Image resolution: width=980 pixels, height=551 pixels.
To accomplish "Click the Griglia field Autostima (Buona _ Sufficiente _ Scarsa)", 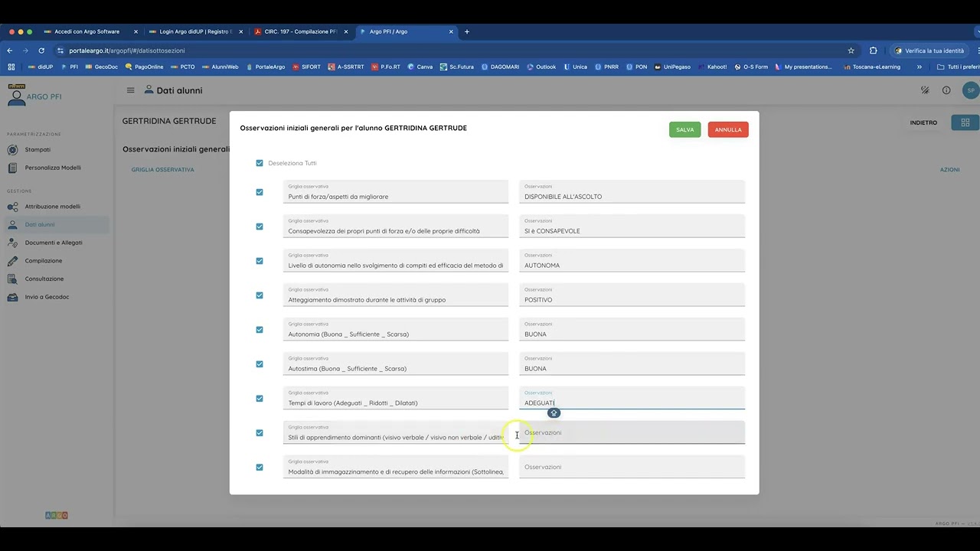I will pyautogui.click(x=395, y=364).
